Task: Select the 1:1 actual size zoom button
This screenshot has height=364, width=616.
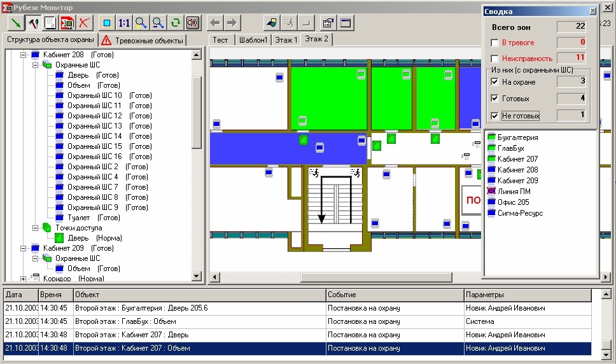Action: (124, 23)
